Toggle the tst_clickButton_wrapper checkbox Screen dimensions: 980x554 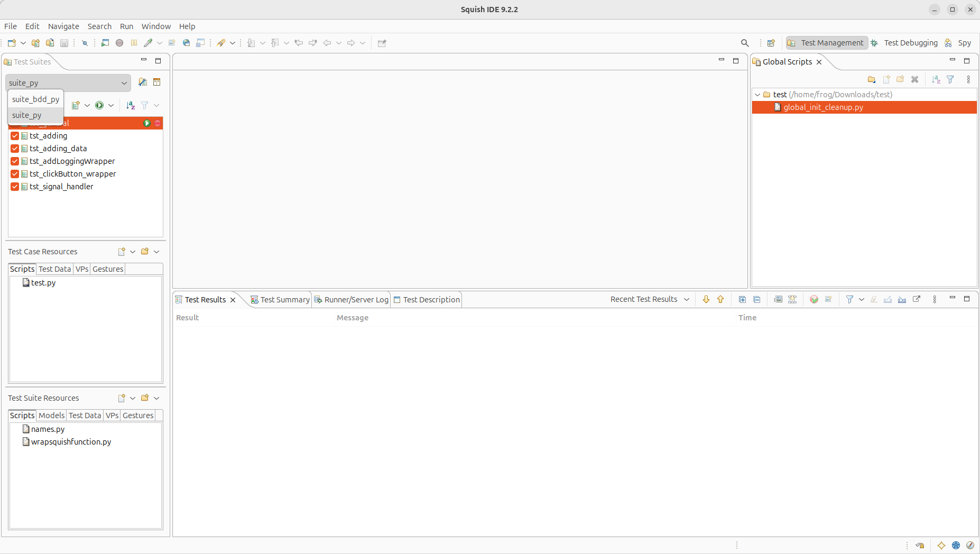tap(15, 174)
